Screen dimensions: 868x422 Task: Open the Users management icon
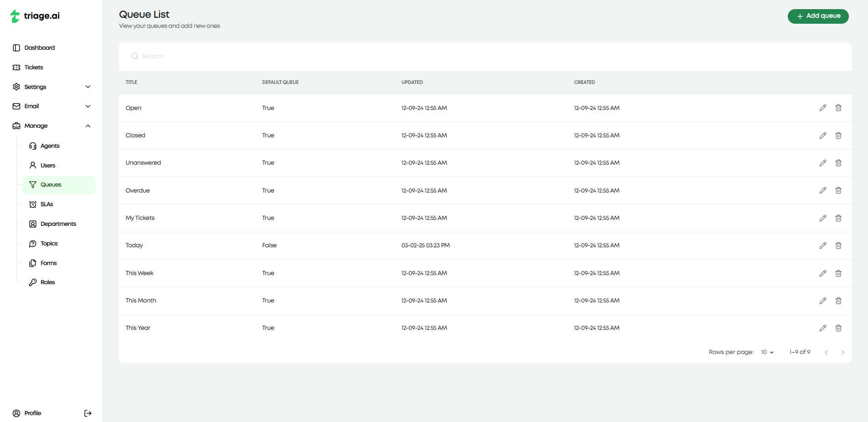coord(32,165)
